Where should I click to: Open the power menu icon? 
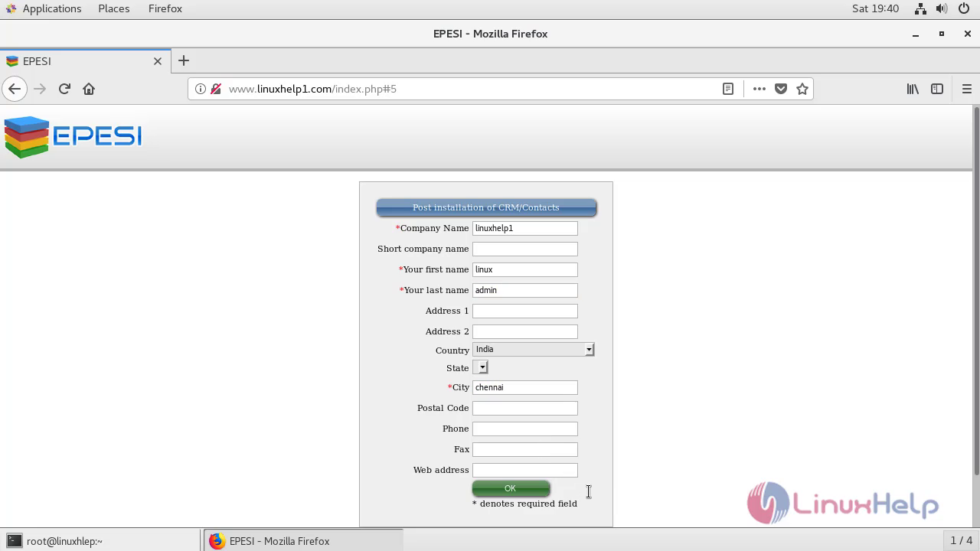click(x=963, y=8)
